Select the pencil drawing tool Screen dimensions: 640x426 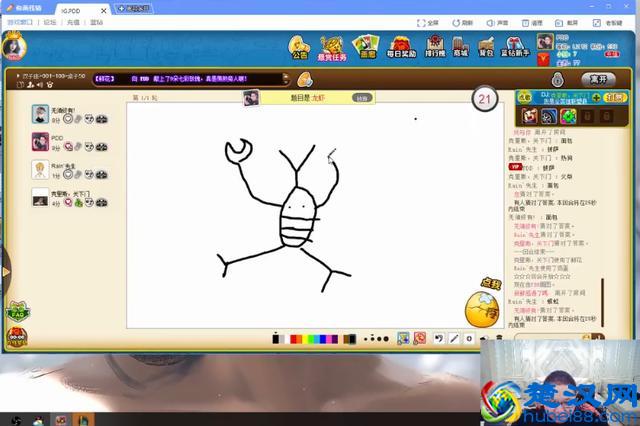[x=453, y=339]
